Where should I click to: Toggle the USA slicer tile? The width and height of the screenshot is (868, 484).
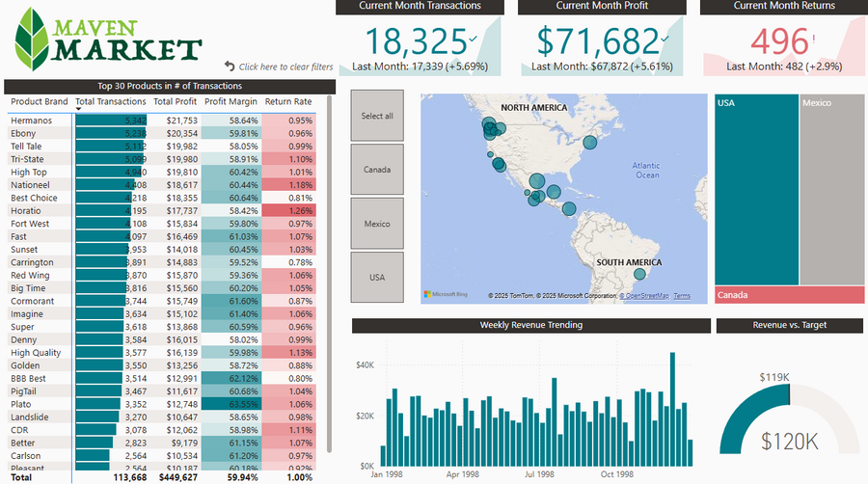(377, 278)
